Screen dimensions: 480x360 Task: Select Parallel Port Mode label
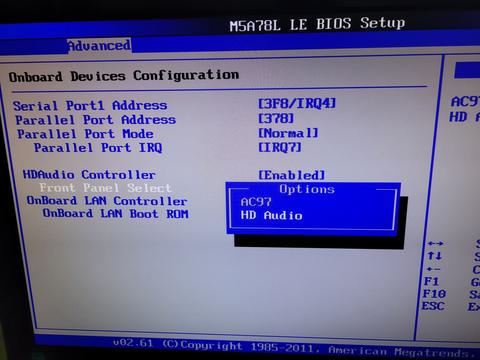pyautogui.click(x=85, y=134)
